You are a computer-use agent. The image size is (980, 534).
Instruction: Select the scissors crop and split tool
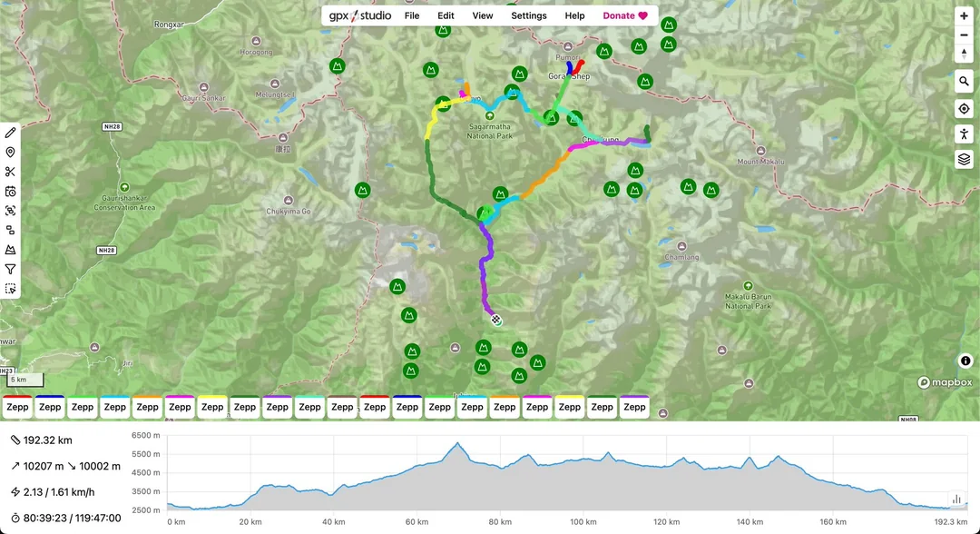[10, 172]
